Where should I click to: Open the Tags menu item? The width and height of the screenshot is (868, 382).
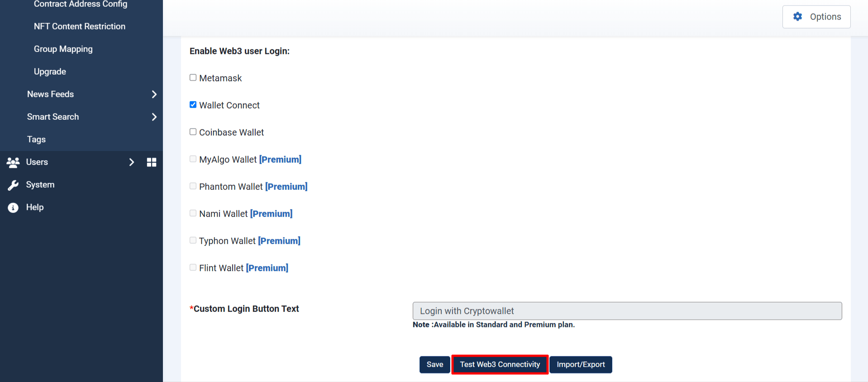tap(36, 140)
